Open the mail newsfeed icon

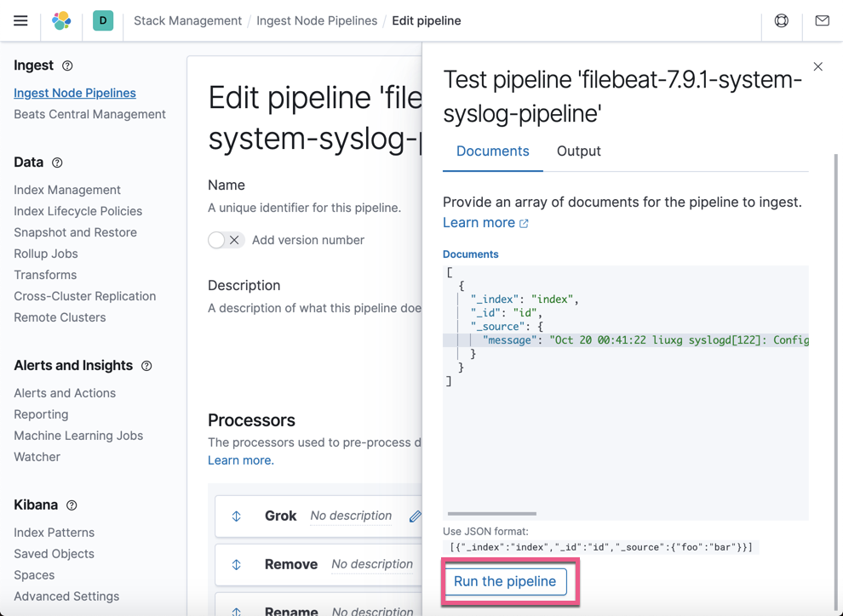822,21
